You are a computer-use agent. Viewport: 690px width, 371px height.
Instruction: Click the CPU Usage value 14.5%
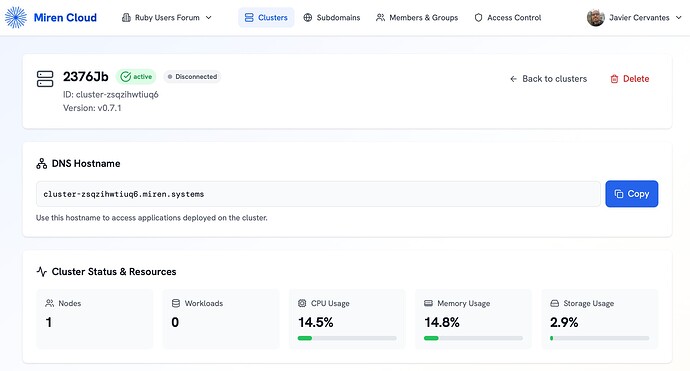pos(316,322)
